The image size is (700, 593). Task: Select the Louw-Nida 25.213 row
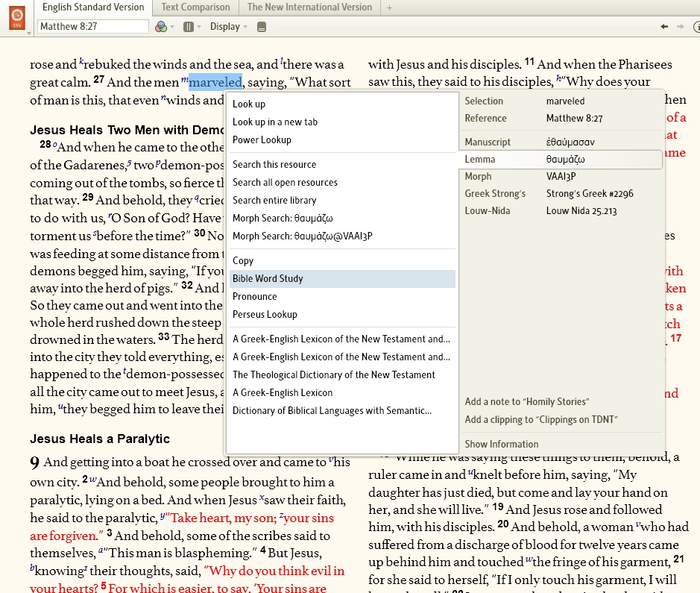tap(561, 211)
